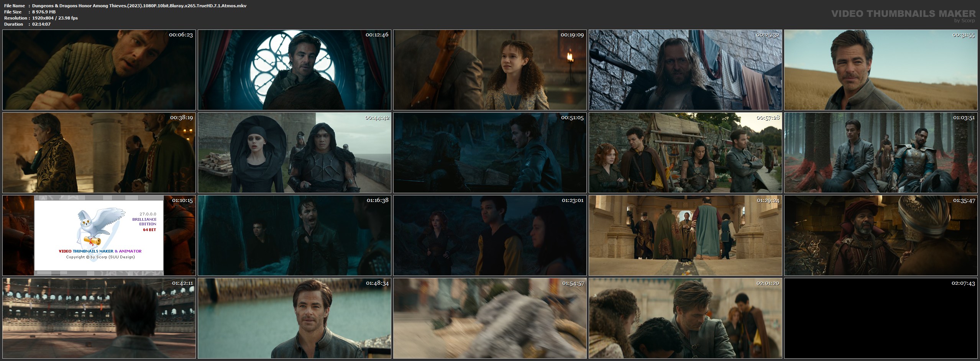Select the red forest horseback thumbnail at 01:03:51
Image resolution: width=980 pixels, height=361 pixels.
881,153
